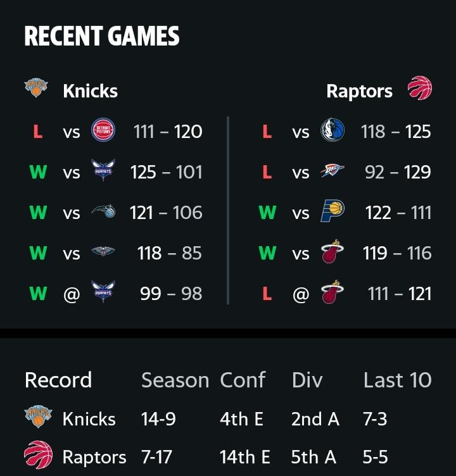Click the Hornets logo in the 99 – 98 row
The height and width of the screenshot is (476, 456).
(x=103, y=292)
